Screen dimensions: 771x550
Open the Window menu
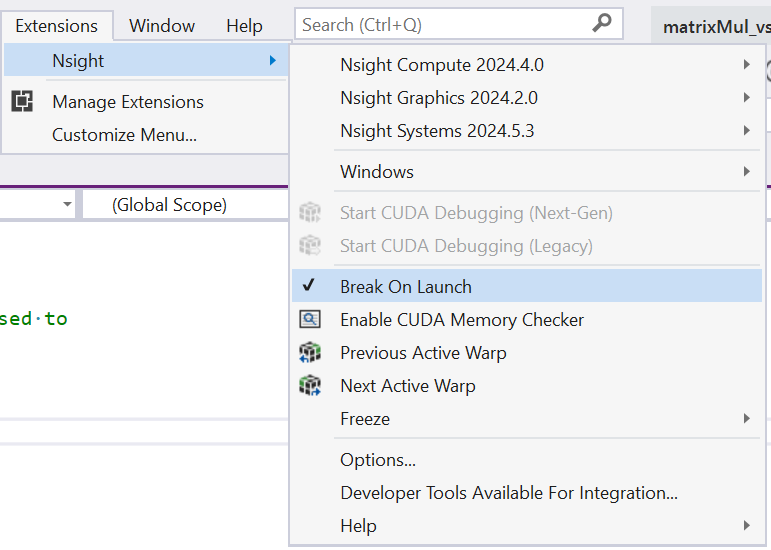click(162, 26)
